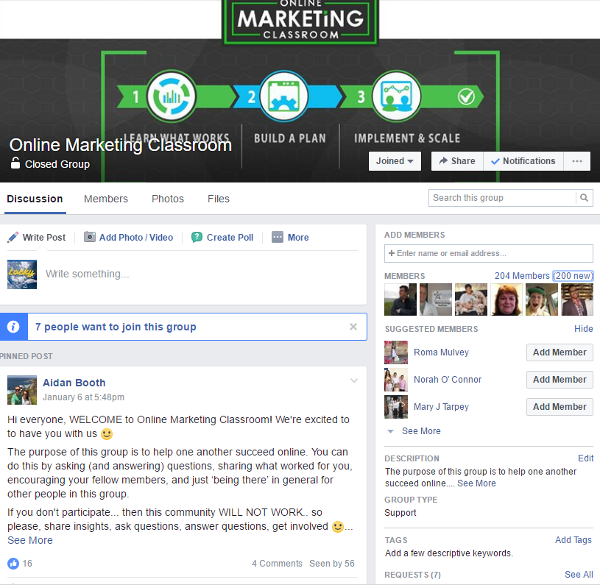Click the More options box icon in composer
This screenshot has width=600, height=585.
tap(277, 237)
